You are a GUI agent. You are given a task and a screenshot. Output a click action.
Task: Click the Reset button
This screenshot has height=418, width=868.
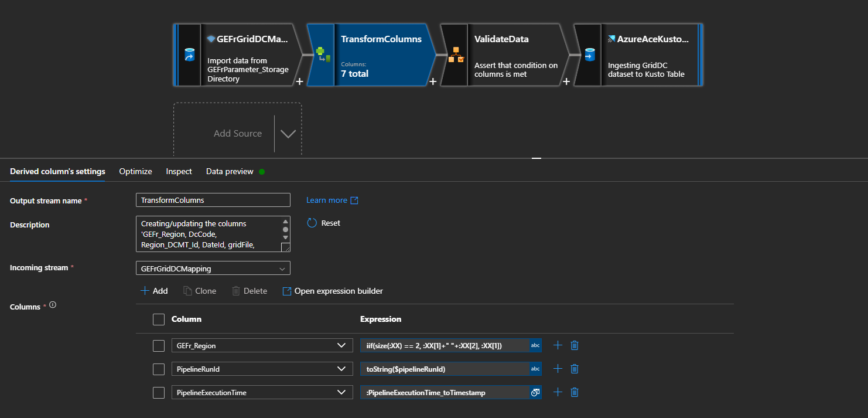coord(324,223)
